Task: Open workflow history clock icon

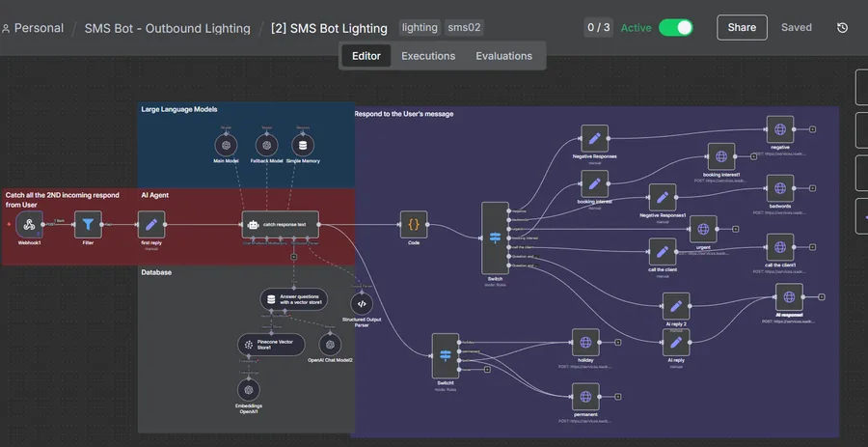Action: tap(843, 28)
